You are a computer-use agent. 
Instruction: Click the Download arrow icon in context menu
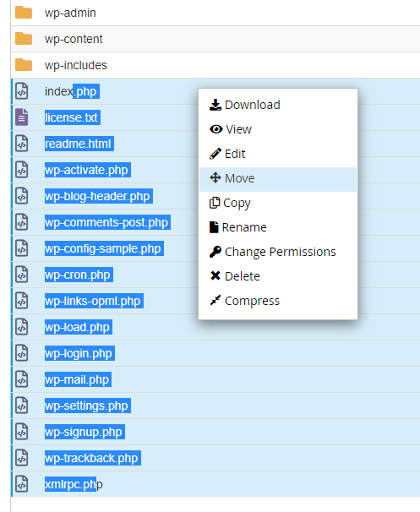coord(215,105)
